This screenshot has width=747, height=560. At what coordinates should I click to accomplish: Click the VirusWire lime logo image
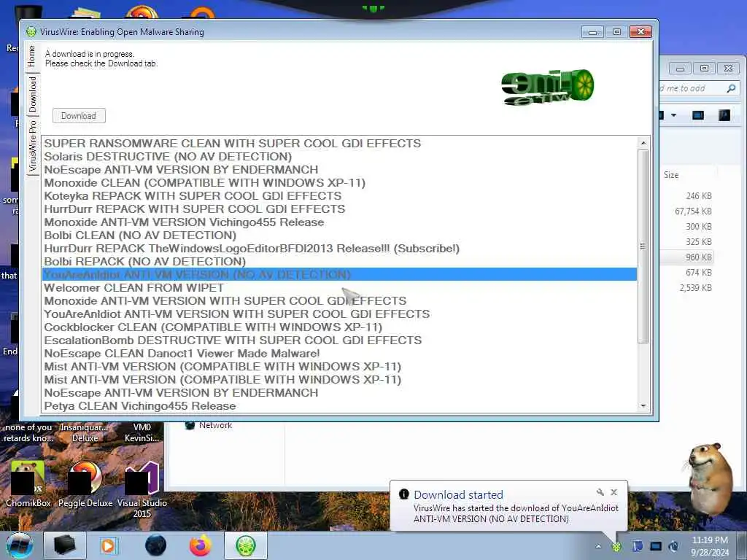coord(547,87)
